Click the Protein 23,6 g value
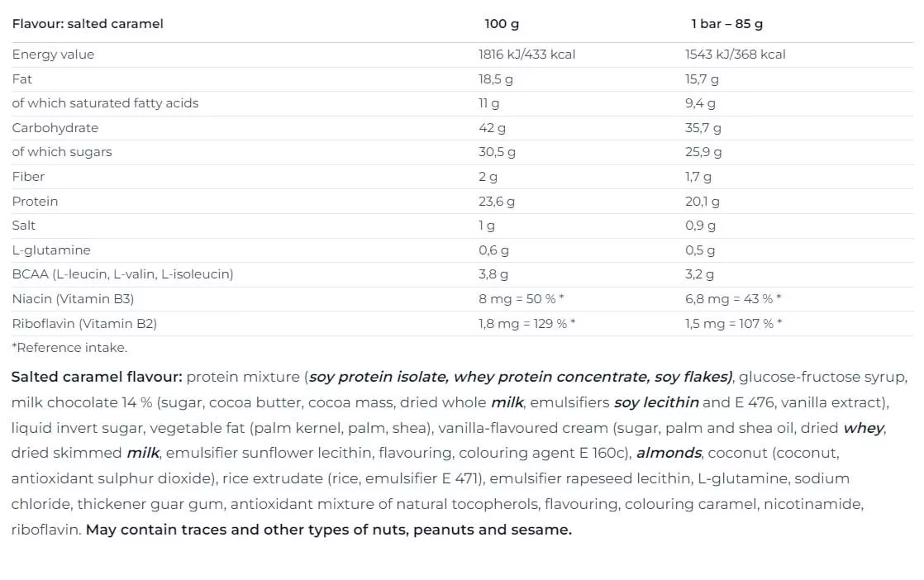Viewport: 924px width, 580px height. click(496, 202)
